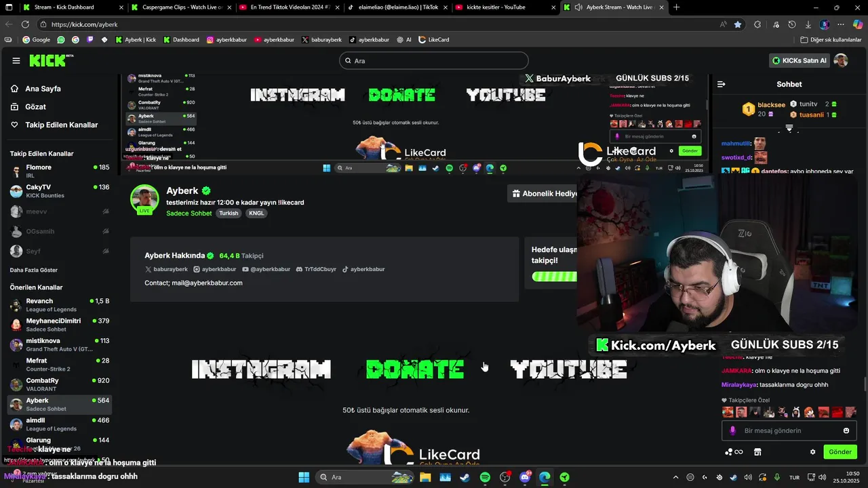
Task: Click the Ayberk streamer avatar
Action: coord(144,199)
